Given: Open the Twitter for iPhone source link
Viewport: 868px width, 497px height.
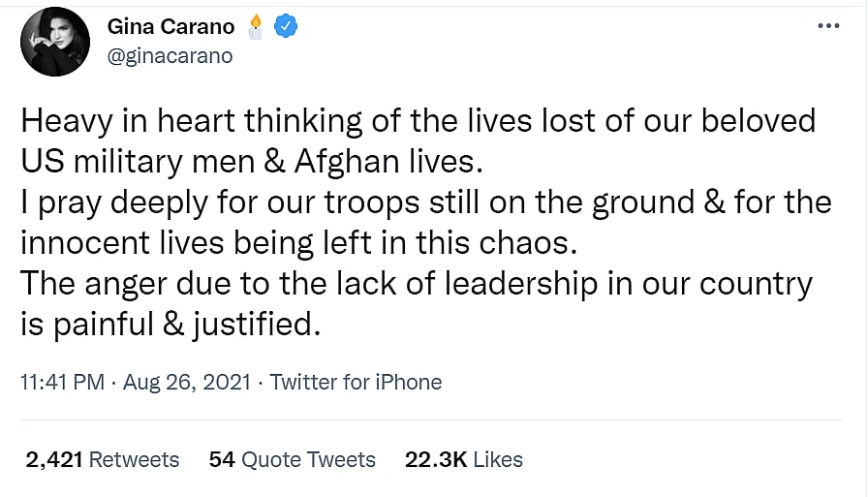Looking at the screenshot, I should (356, 382).
